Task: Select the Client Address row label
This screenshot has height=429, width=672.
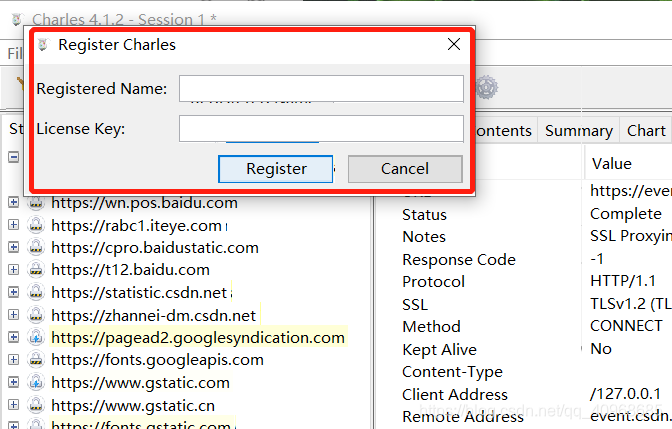Action: point(455,395)
